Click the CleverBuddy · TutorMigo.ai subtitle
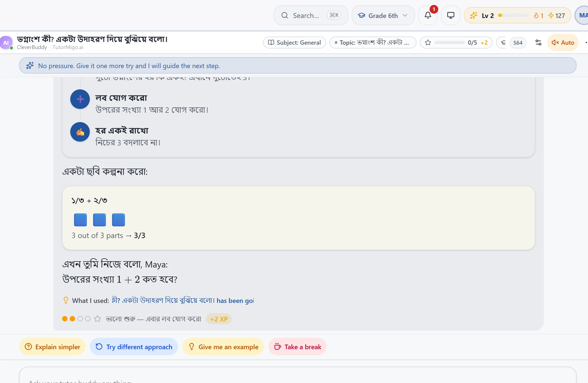This screenshot has height=383, width=588. [x=50, y=47]
